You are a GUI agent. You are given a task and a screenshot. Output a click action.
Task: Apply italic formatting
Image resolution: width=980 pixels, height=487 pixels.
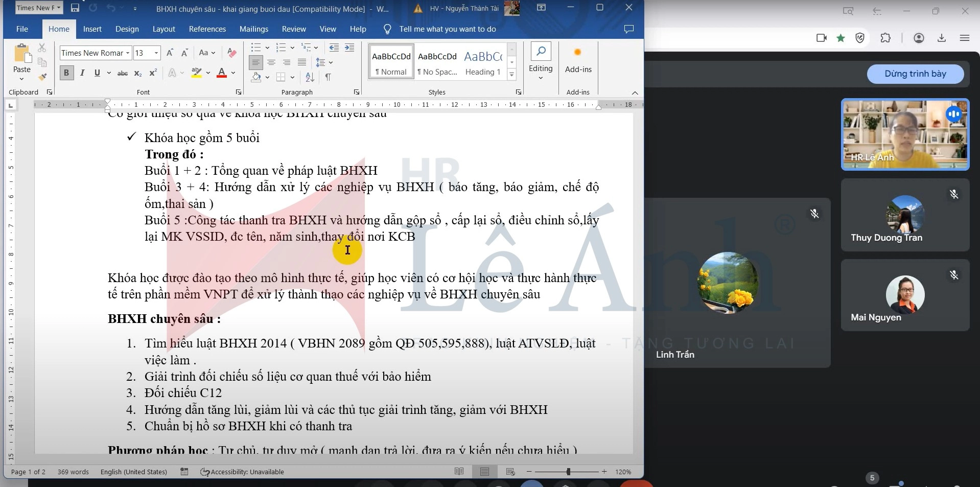[x=82, y=73]
